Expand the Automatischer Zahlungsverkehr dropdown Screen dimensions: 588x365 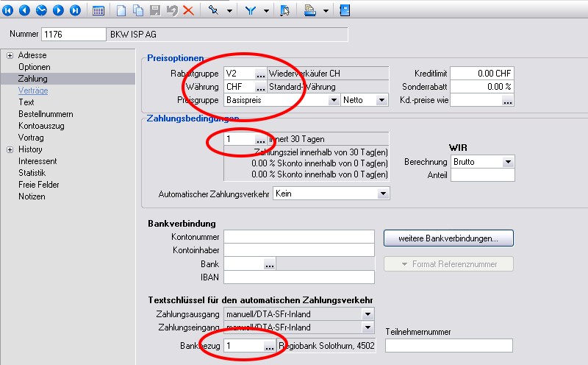pyautogui.click(x=383, y=194)
